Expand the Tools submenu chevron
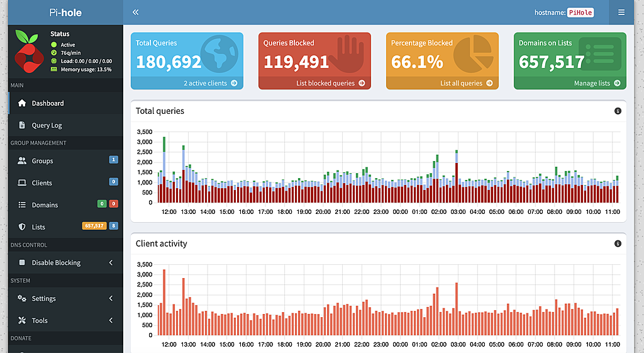Viewport: 644px width, 353px height. [111, 320]
